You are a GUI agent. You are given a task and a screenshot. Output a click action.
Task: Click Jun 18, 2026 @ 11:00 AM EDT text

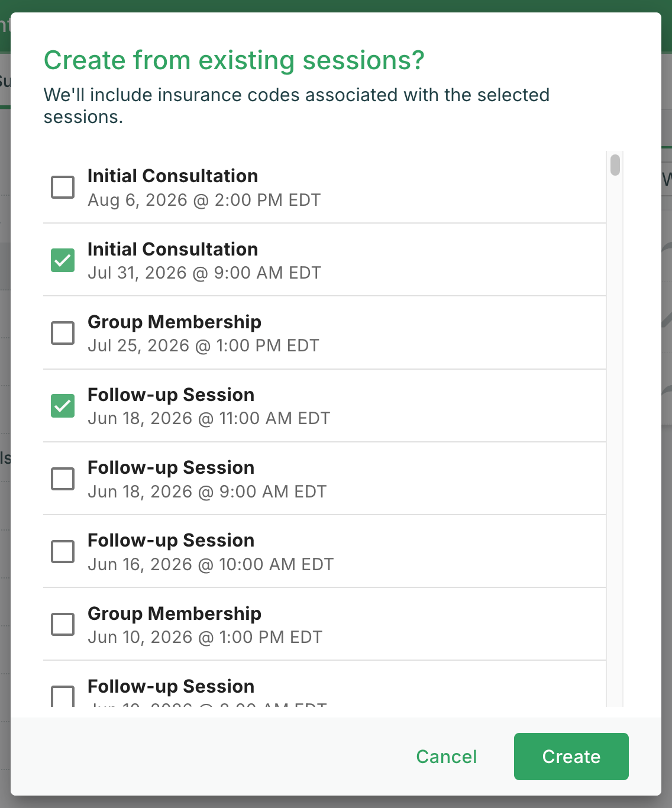209,418
